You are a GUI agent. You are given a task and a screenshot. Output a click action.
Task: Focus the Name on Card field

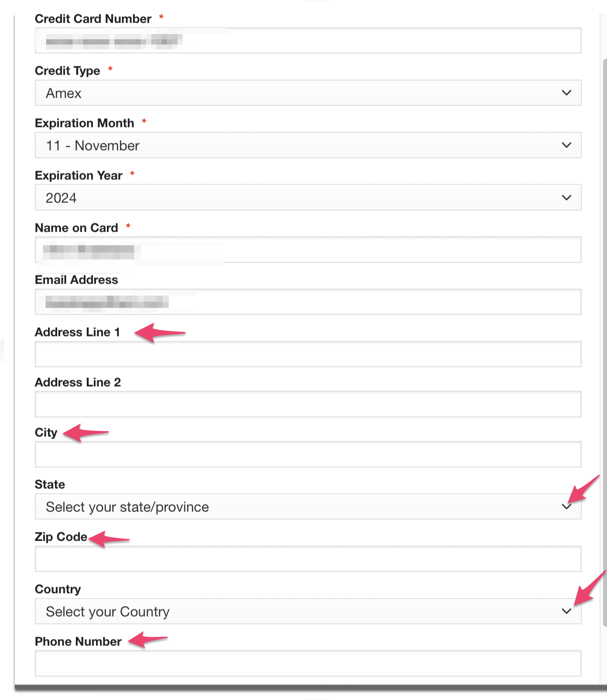tap(308, 250)
